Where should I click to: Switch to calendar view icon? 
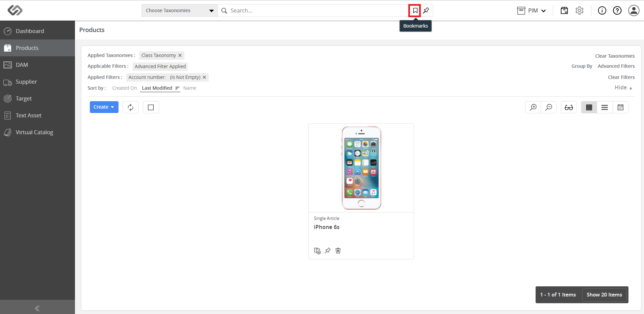620,107
